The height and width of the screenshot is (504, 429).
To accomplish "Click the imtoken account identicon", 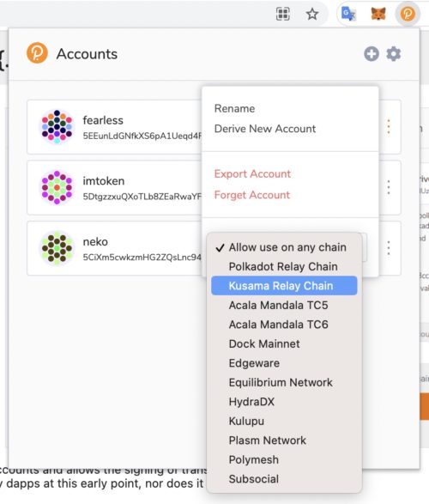I will click(57, 187).
